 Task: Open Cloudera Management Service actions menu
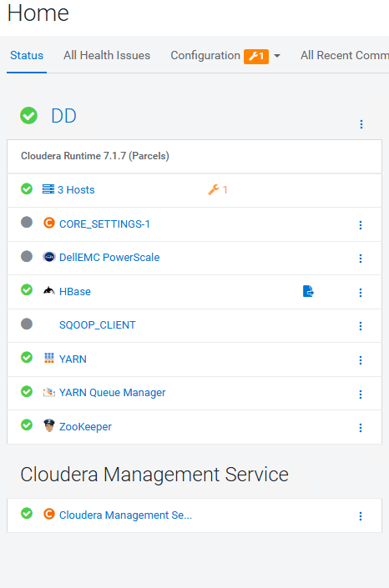pos(361,516)
